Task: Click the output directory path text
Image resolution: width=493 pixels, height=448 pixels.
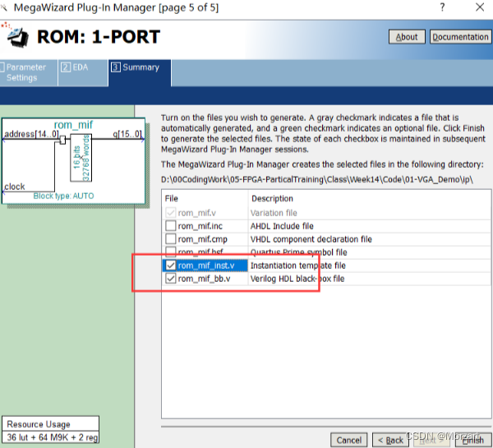Action: pyautogui.click(x=317, y=180)
